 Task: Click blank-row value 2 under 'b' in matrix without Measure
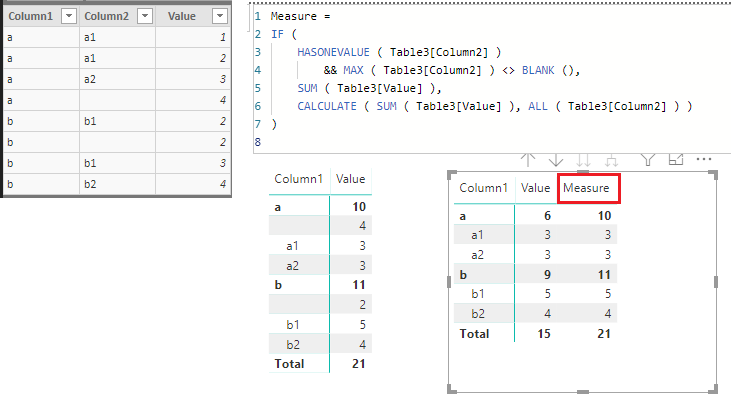[362, 305]
